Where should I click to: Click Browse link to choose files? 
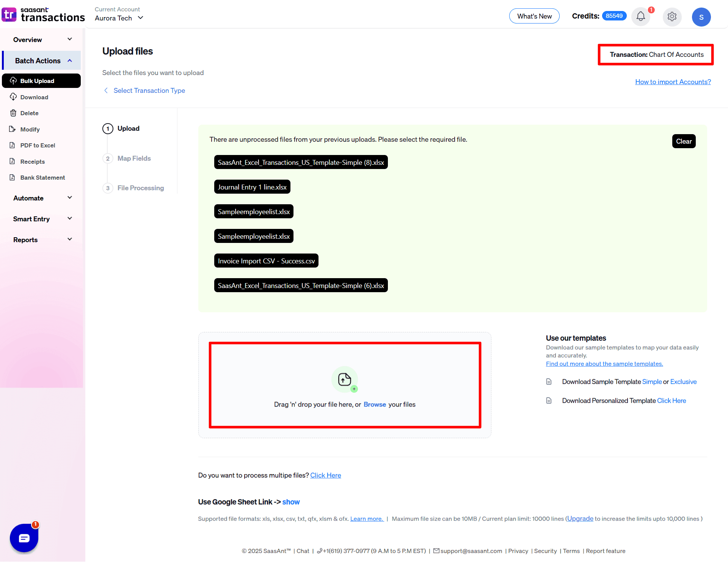[x=374, y=404]
